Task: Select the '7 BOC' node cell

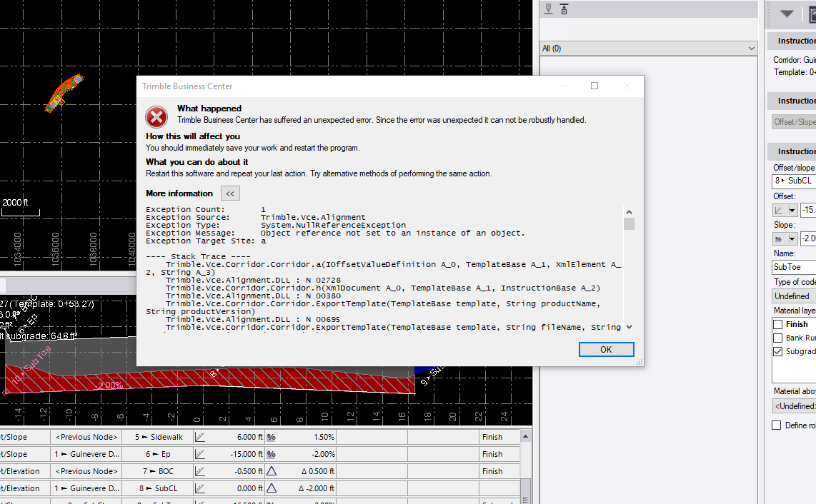Action: tap(158, 471)
